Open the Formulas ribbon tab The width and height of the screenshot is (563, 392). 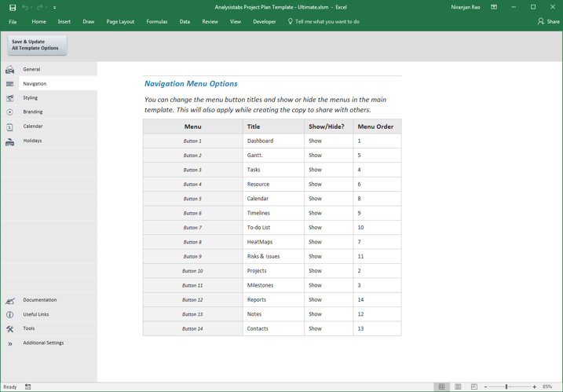pos(156,21)
